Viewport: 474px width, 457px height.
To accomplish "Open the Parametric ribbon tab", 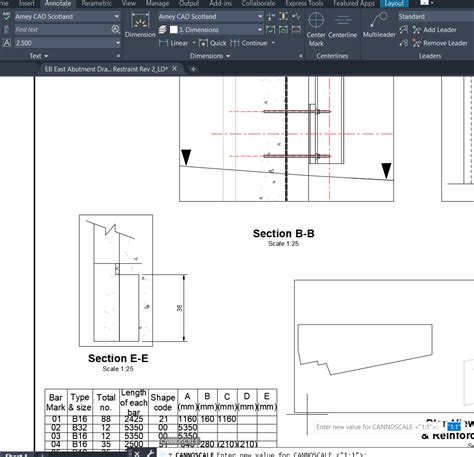I will 97,3.
